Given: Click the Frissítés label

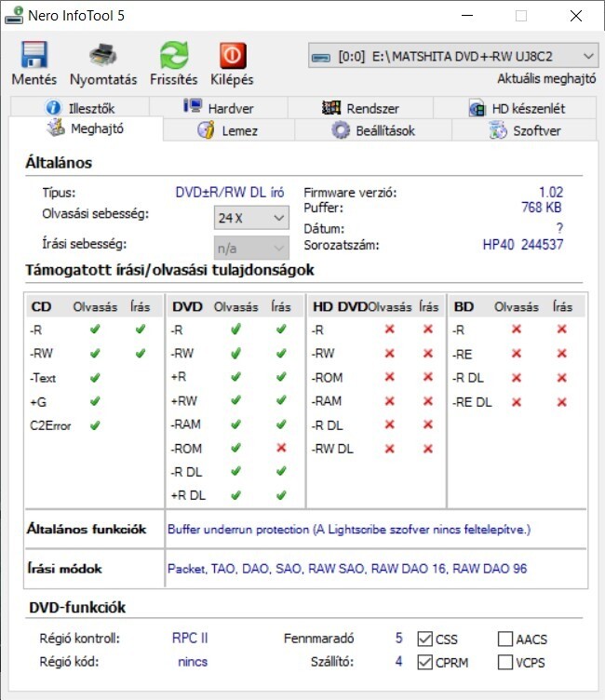Looking at the screenshot, I should (x=174, y=79).
